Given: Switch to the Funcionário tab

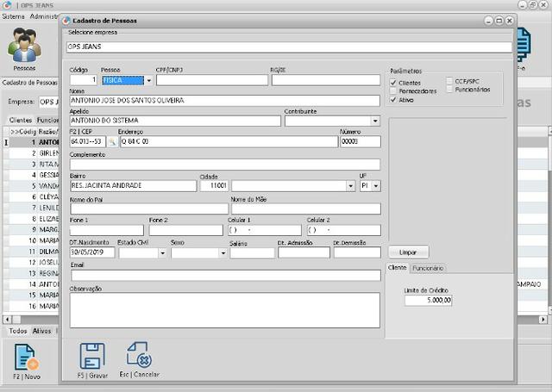Looking at the screenshot, I should (428, 268).
